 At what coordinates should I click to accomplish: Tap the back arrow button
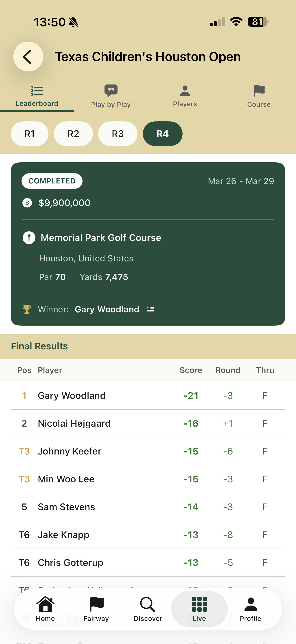click(28, 57)
